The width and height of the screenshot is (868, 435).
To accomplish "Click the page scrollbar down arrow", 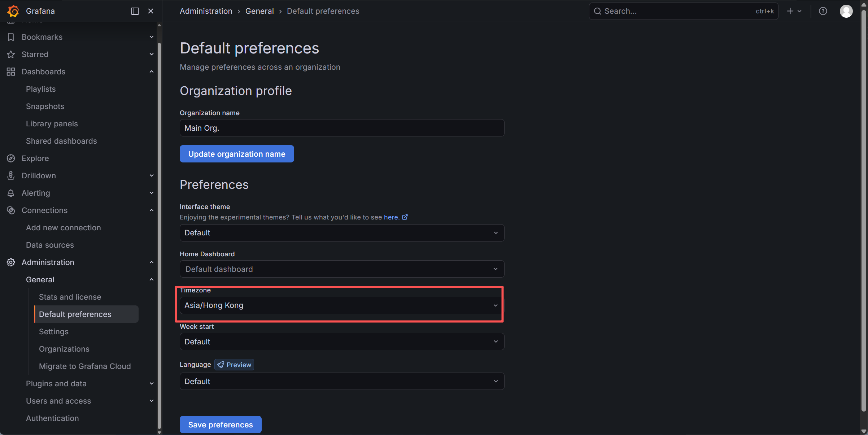I will click(x=864, y=431).
